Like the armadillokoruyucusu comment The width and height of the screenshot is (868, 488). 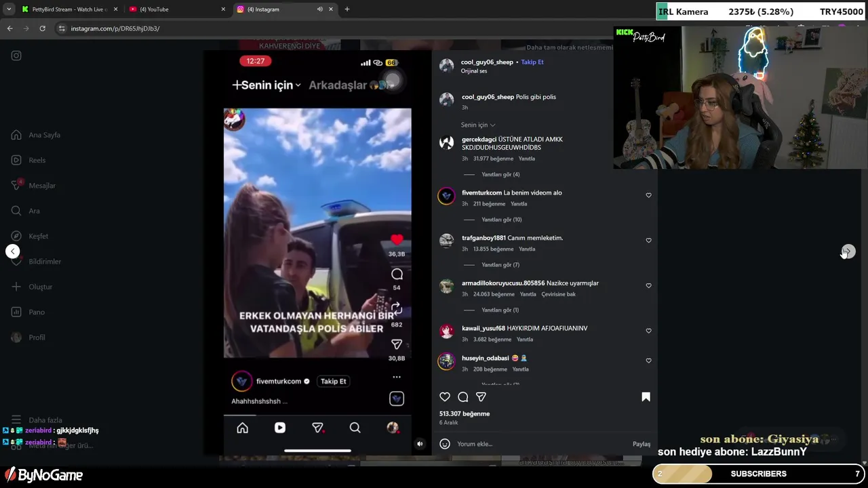(x=648, y=285)
